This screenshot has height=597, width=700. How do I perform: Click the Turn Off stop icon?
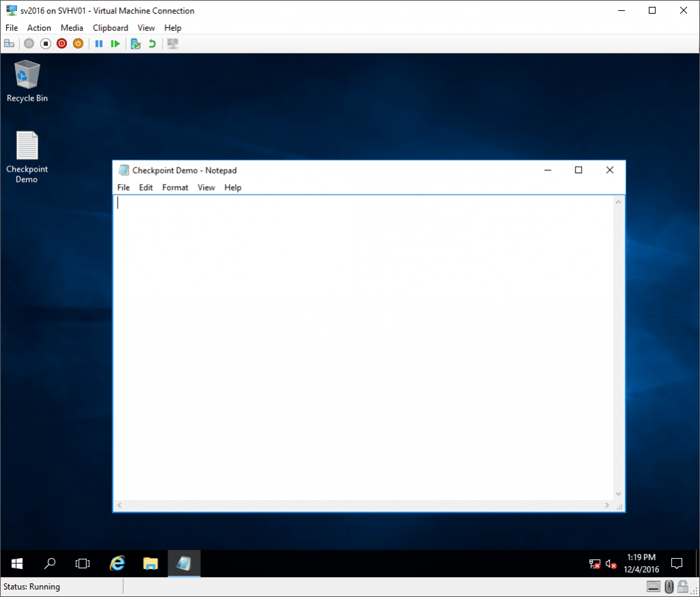click(x=46, y=44)
